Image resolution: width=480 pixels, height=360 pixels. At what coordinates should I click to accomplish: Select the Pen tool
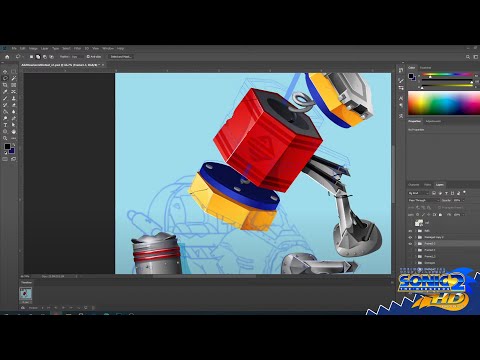coord(14,118)
